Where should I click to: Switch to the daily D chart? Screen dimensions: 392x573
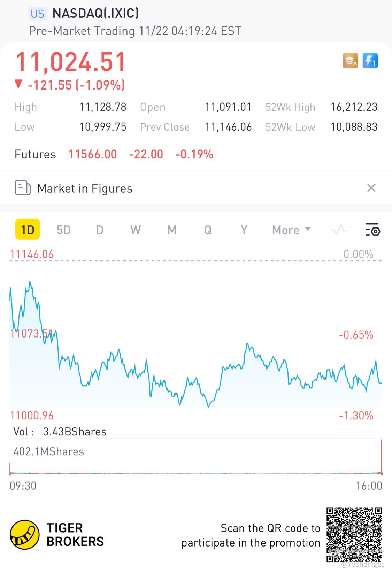(100, 230)
